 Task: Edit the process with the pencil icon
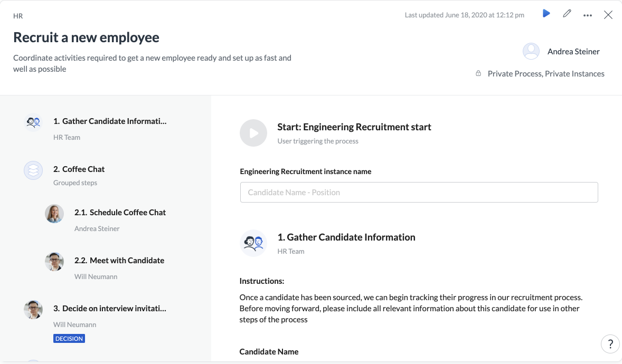[x=567, y=14]
